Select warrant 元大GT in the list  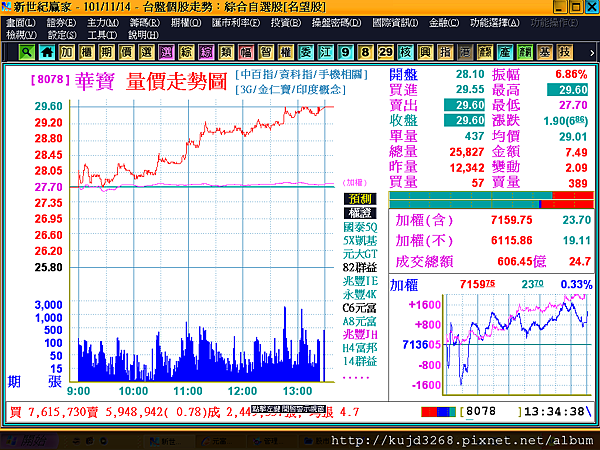pos(360,254)
